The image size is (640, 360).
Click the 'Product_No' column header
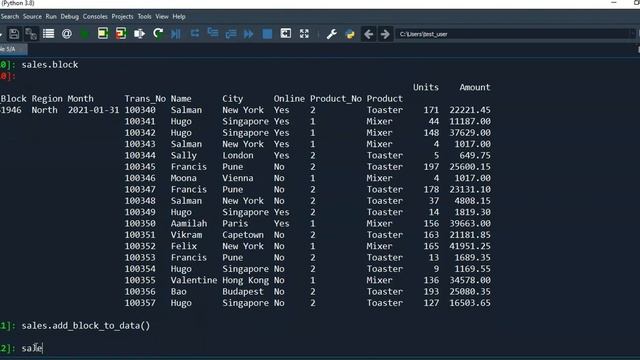click(336, 99)
